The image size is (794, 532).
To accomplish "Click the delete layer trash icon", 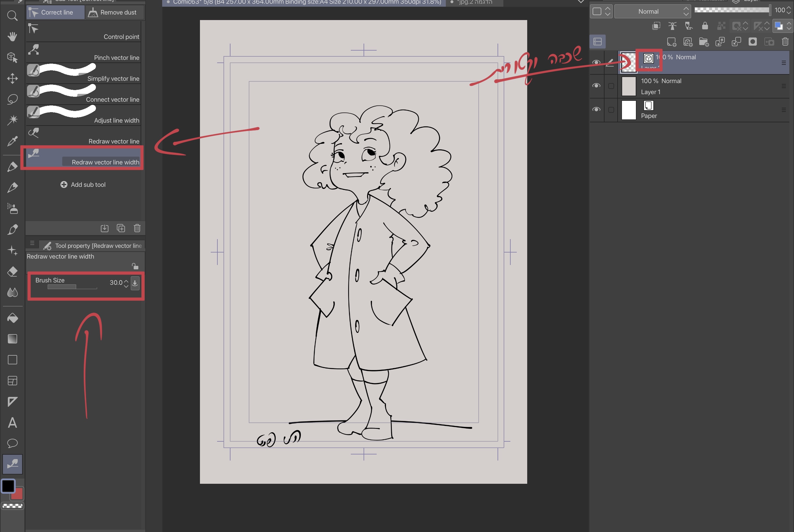I will [x=785, y=42].
